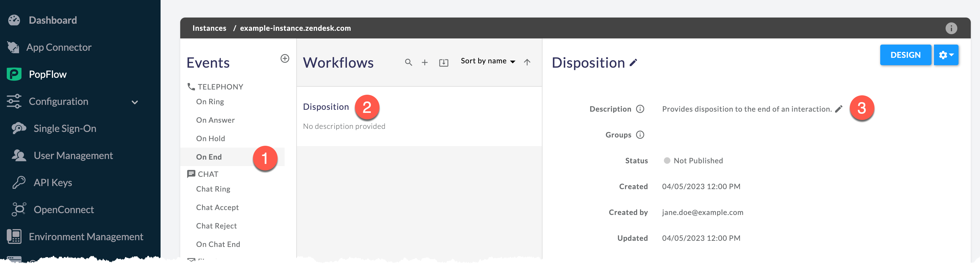
Task: Open the gear settings dropdown
Action: click(946, 55)
